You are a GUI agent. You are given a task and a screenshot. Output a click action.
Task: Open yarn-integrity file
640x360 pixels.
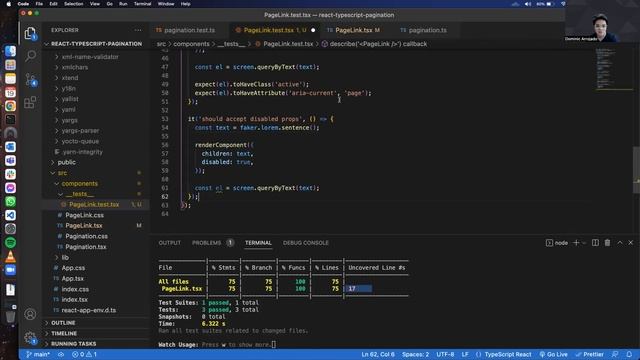[96, 152]
